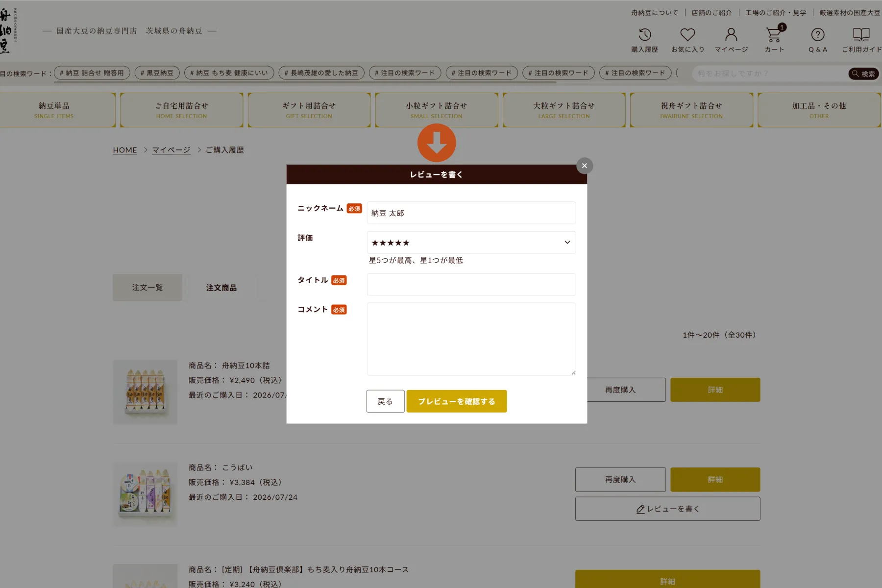Switch to the 注文商品 tab
This screenshot has width=882, height=588.
point(221,288)
